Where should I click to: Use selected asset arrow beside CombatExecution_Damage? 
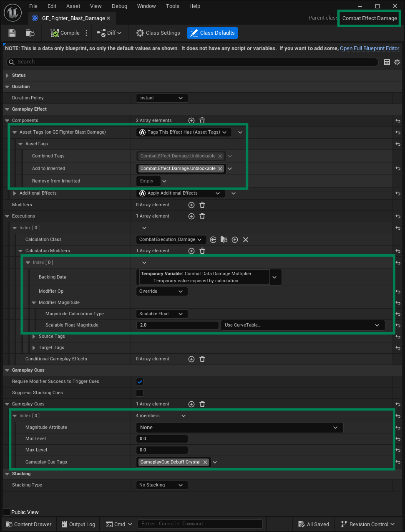point(213,240)
